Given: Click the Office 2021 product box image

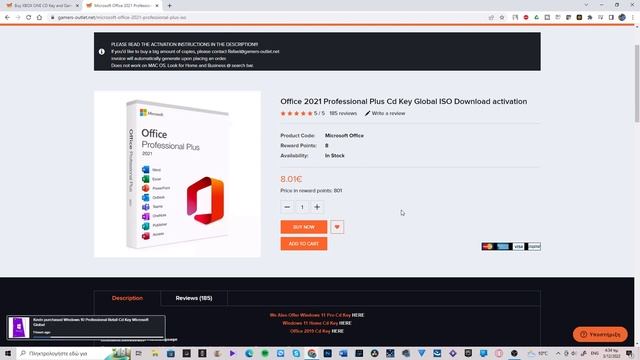Looking at the screenshot, I should (177, 174).
